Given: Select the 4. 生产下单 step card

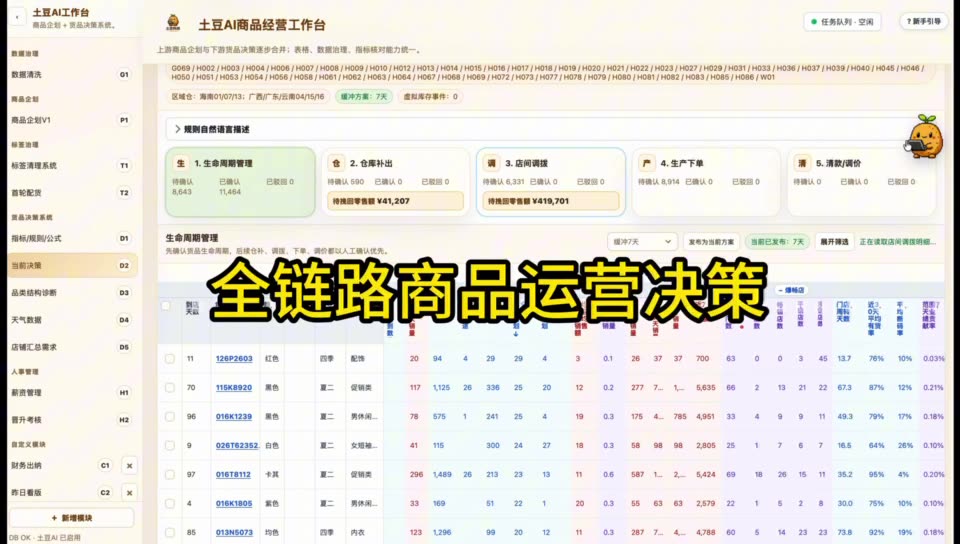Looking at the screenshot, I should point(706,182).
